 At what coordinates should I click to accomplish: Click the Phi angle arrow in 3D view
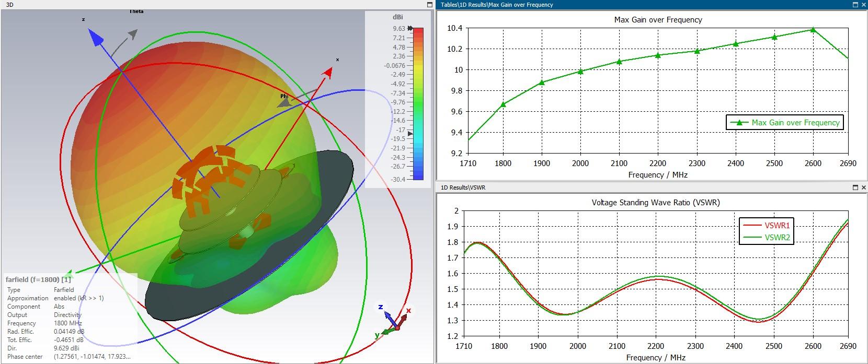(284, 102)
